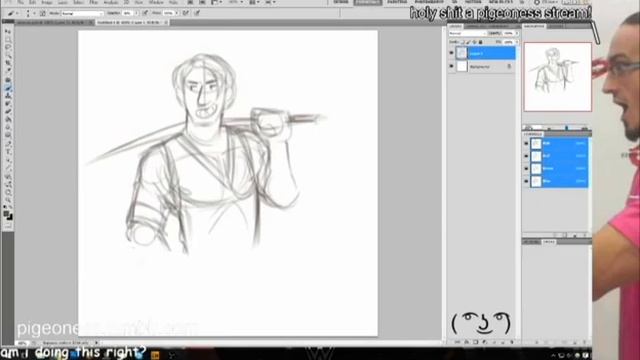Select the Crop tool
Viewport: 640px width, 360px height.
pos(8,63)
